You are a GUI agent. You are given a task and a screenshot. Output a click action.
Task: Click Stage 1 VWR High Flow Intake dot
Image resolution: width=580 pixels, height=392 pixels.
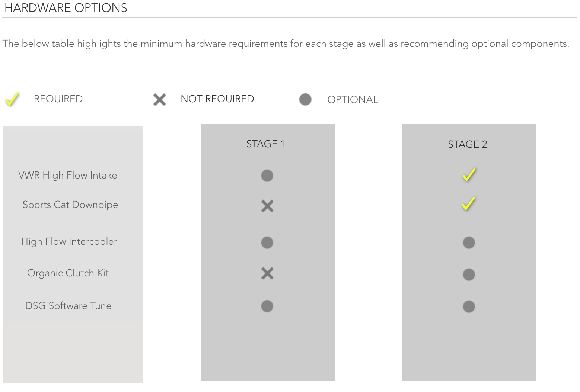[x=267, y=176]
